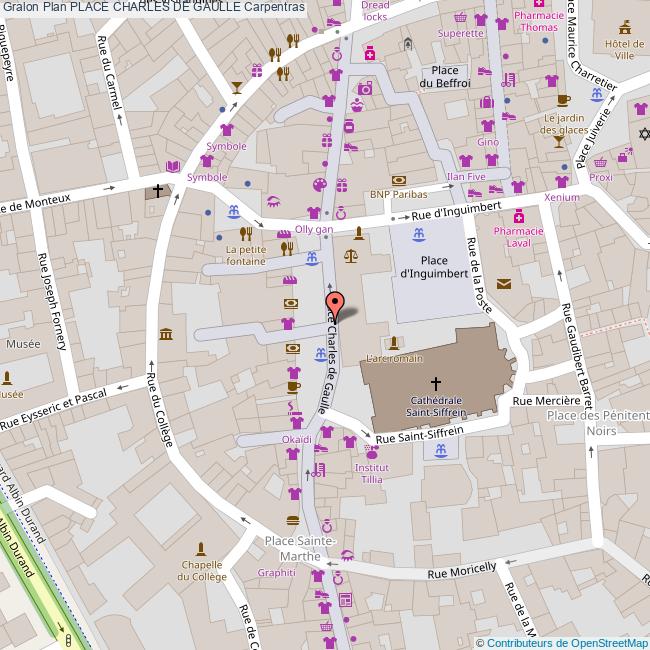This screenshot has height=650, width=650.
Task: Click the post office envelope icon
Action: 503,285
